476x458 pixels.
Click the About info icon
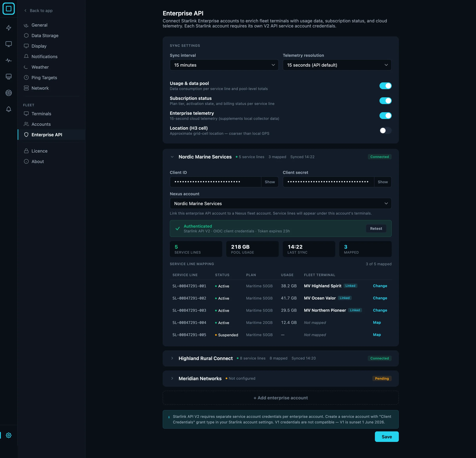tap(26, 161)
